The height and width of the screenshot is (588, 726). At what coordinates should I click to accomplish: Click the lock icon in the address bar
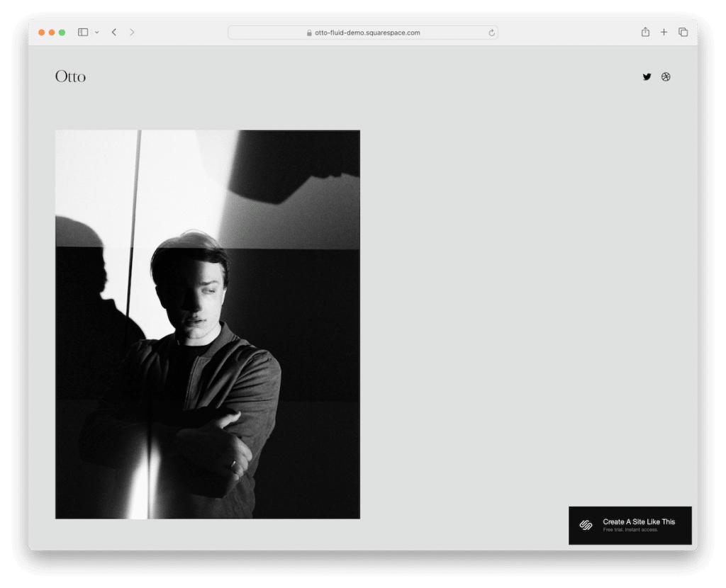[309, 33]
